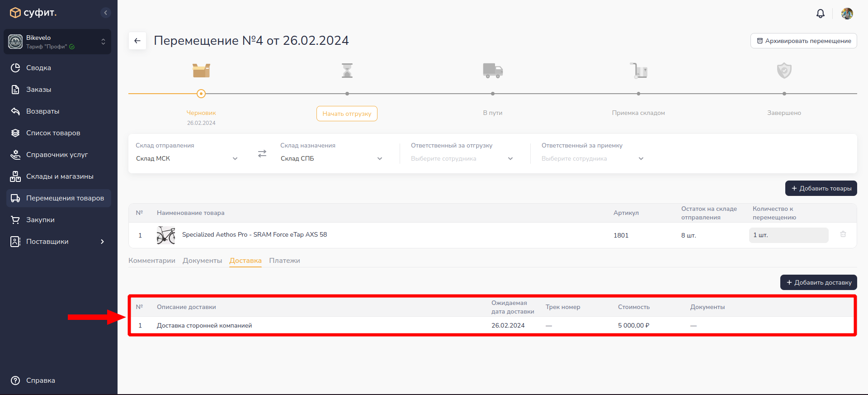868x395 pixels.
Task: Click the shield completed stage icon
Action: [784, 71]
